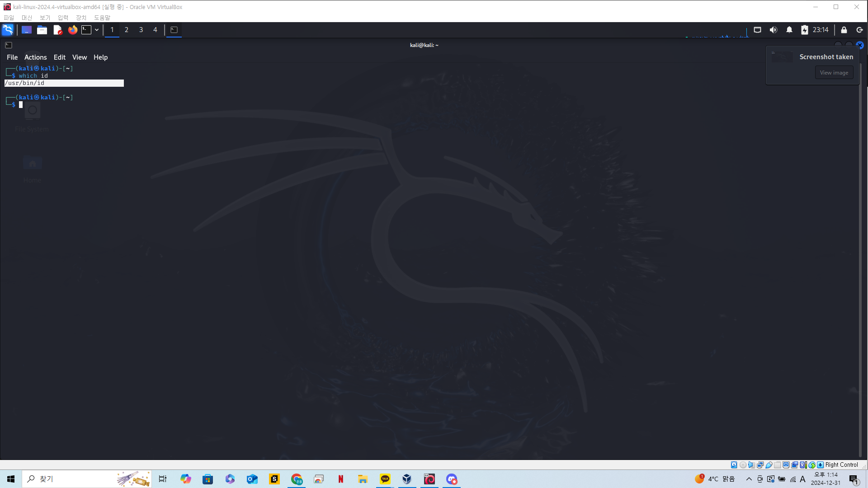Viewport: 868px width, 488px height.
Task: Click the notification bell icon
Action: [789, 30]
